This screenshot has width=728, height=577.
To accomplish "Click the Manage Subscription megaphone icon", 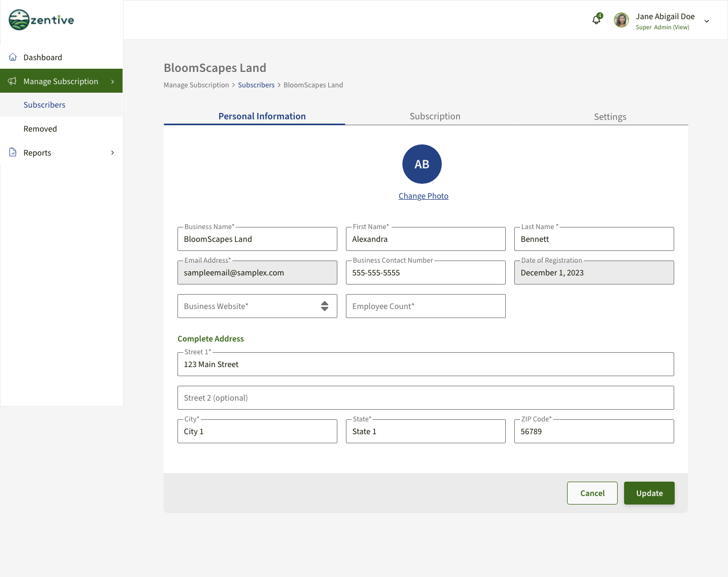I will [12, 81].
